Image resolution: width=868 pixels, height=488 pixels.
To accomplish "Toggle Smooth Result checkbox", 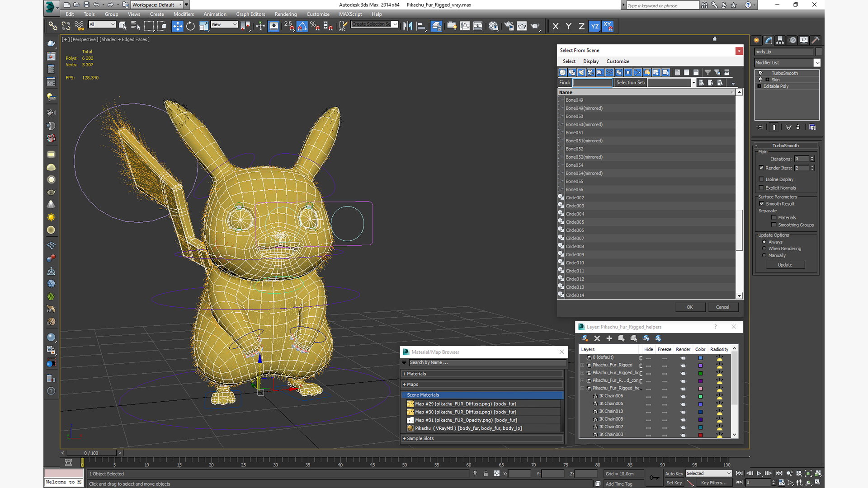I will coord(762,204).
